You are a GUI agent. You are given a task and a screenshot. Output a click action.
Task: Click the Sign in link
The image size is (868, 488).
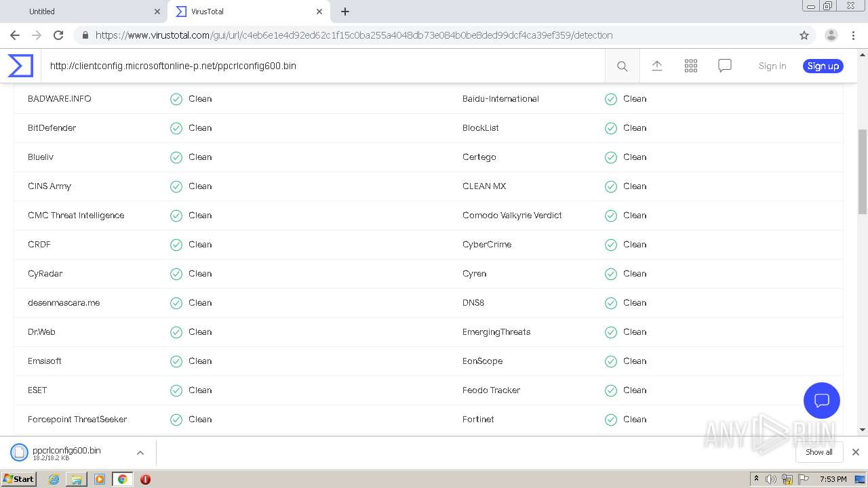(x=772, y=66)
